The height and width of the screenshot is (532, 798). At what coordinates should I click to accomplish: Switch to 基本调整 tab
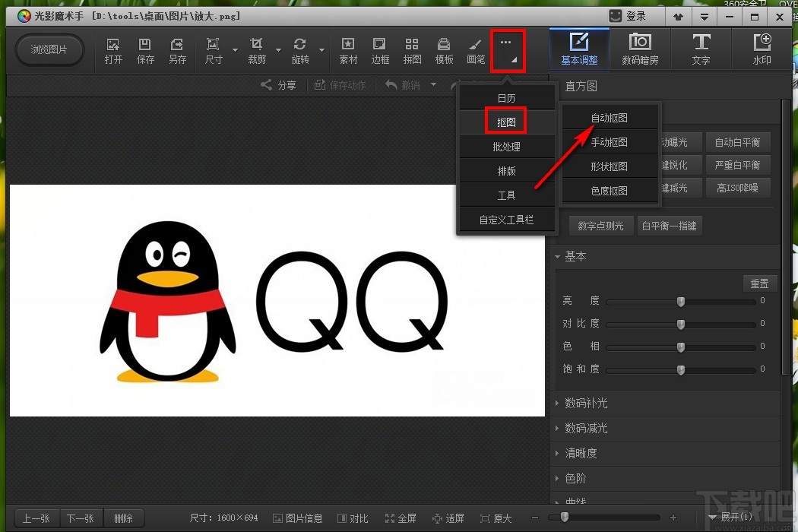point(579,49)
